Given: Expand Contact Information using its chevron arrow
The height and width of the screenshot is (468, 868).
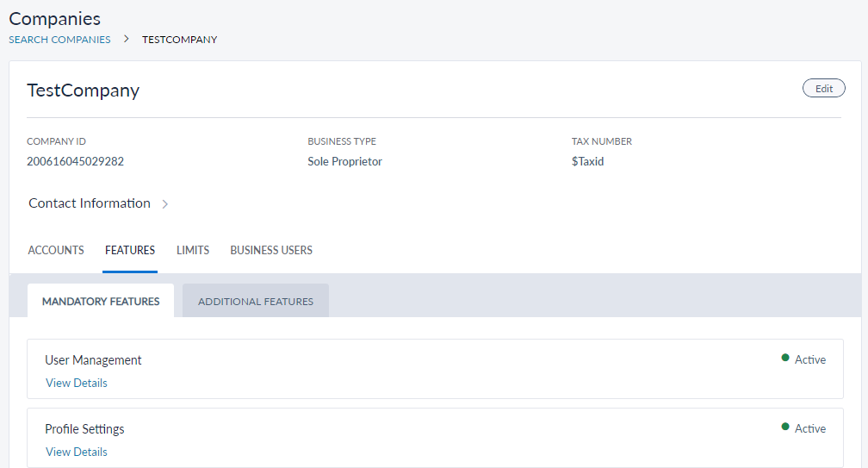Looking at the screenshot, I should [165, 204].
